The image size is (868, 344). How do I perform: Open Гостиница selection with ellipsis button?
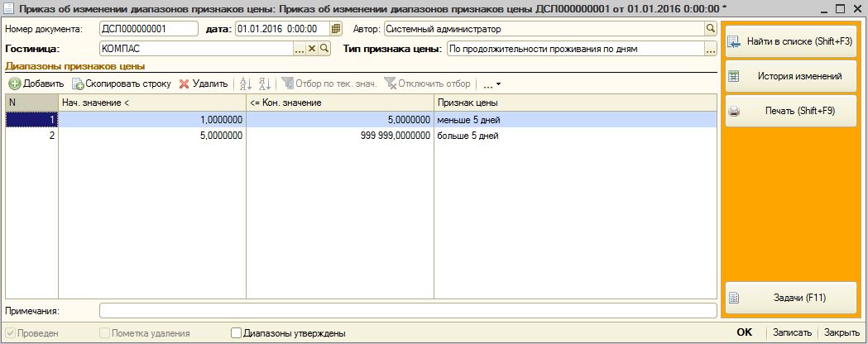[300, 49]
